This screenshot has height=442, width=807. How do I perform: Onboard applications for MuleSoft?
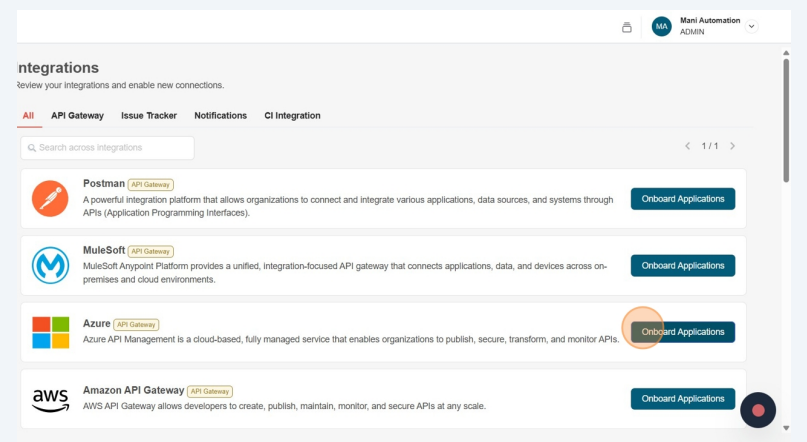pyautogui.click(x=682, y=265)
